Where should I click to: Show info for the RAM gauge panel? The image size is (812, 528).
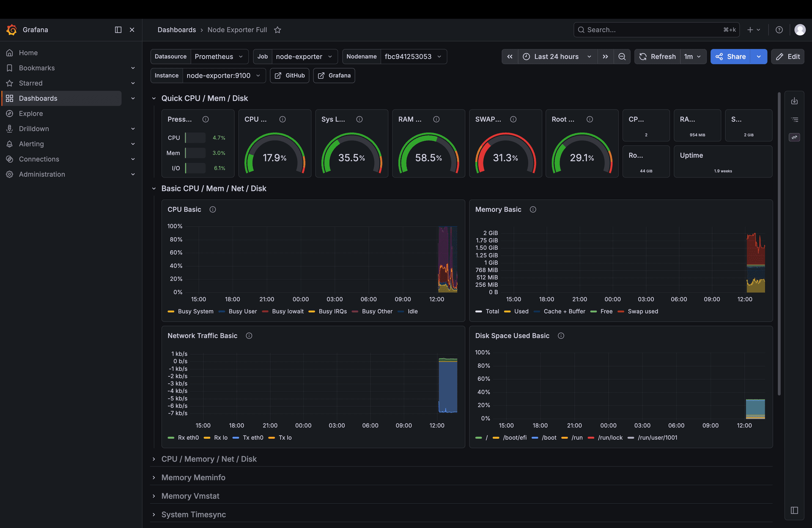coord(436,120)
